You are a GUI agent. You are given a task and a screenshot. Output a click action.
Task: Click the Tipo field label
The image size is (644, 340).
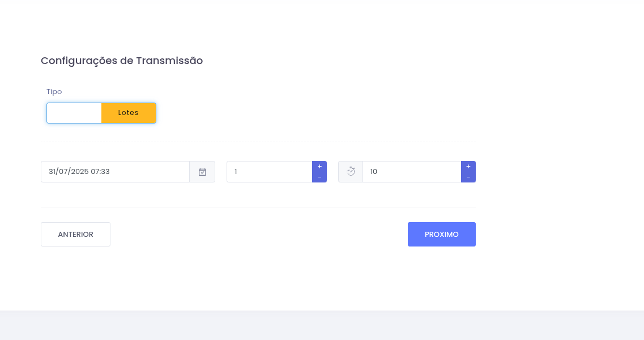pos(54,91)
